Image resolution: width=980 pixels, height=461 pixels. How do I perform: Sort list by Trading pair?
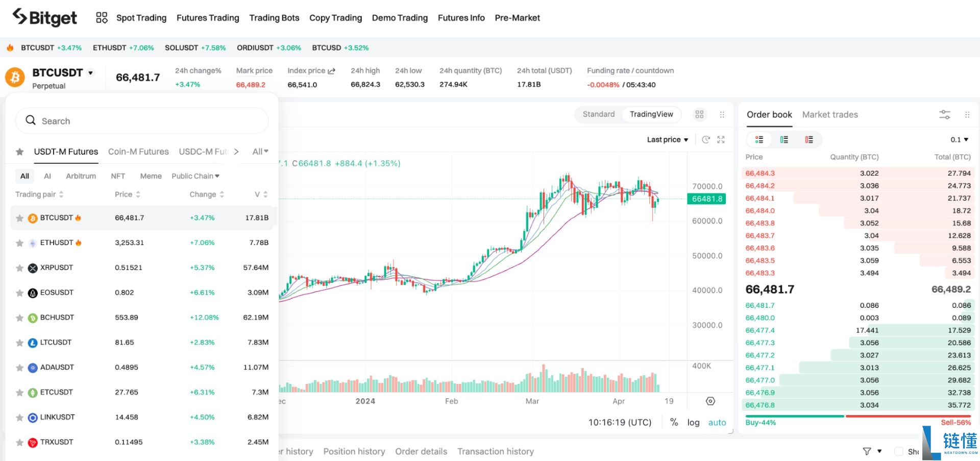(39, 195)
